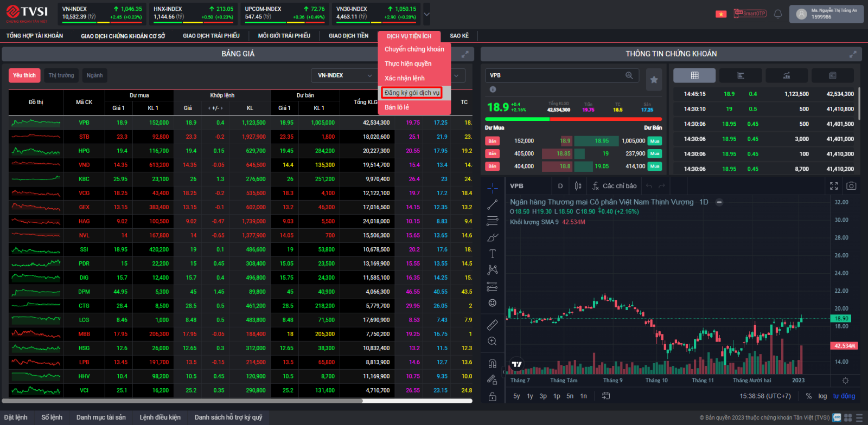Click Mua button at price 18.95
The height and width of the screenshot is (425, 868).
coord(655,141)
